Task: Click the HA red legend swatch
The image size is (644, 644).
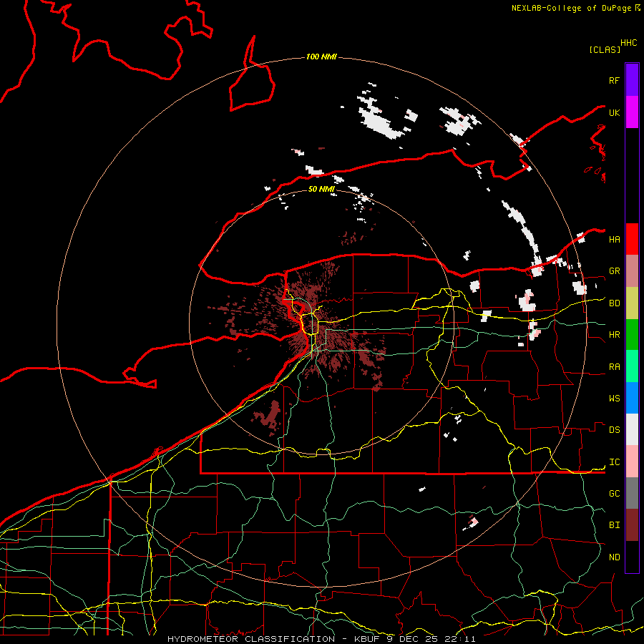Action: (x=632, y=239)
